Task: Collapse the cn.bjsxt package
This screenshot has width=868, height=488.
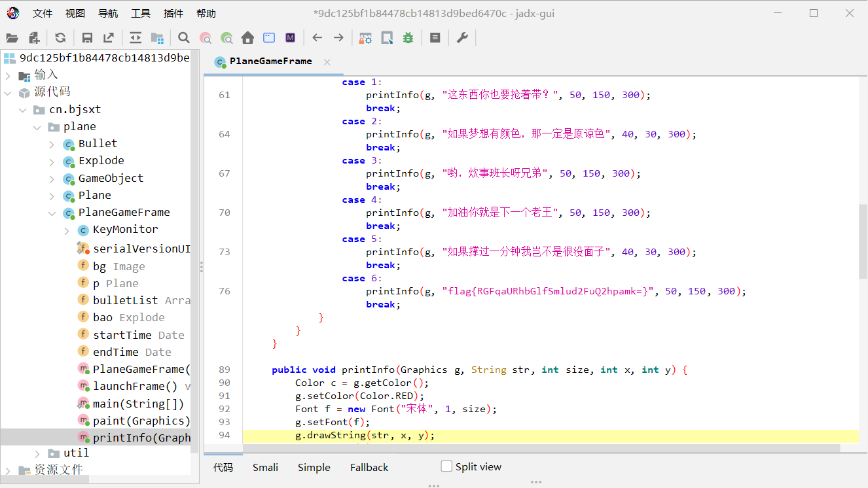Action: pos(22,109)
